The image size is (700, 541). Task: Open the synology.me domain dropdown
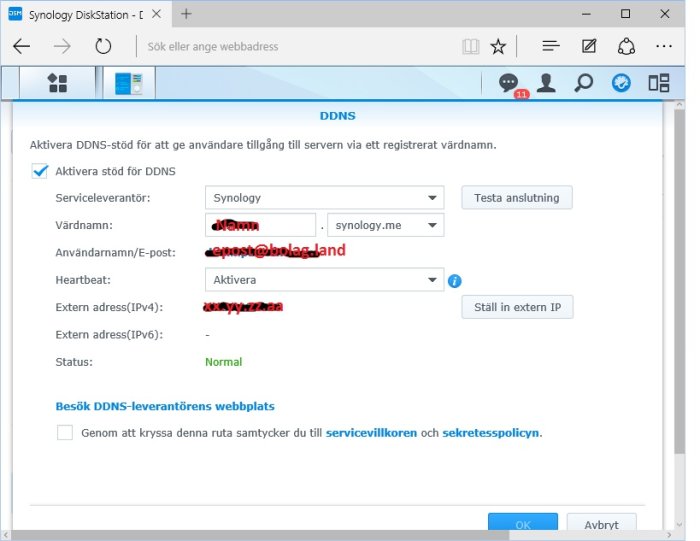coord(386,225)
